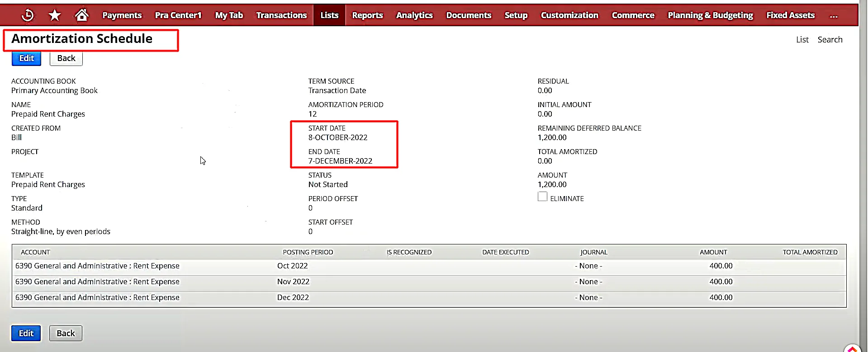Click '- None -' journal in Dec 2022 row

(x=588, y=298)
